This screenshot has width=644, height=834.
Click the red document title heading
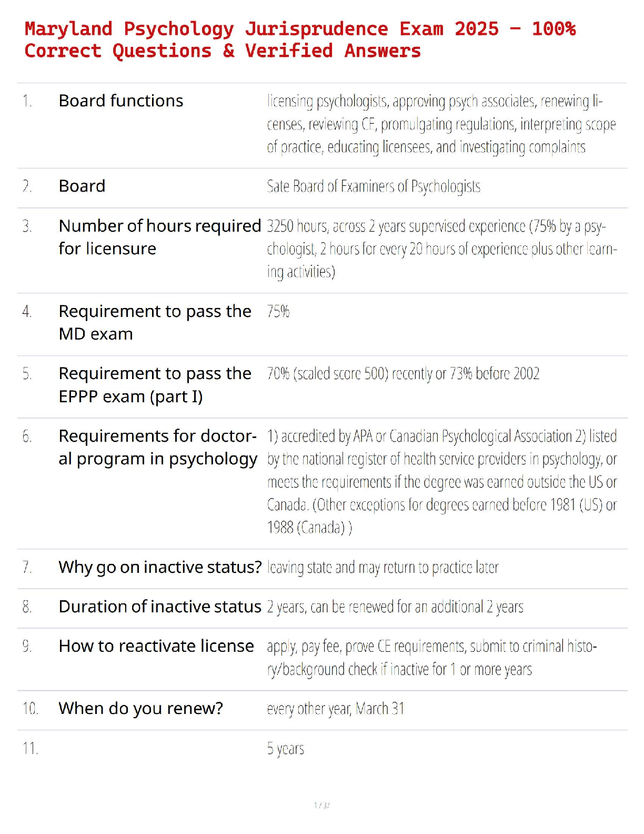coord(300,39)
